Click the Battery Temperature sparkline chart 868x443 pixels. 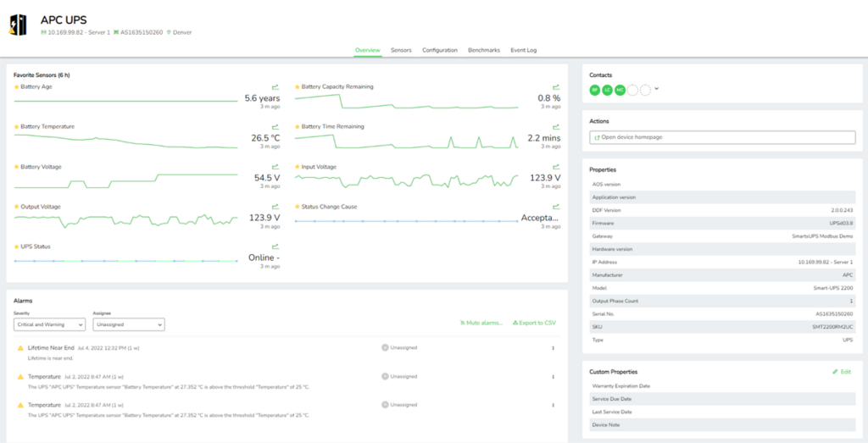(125, 141)
